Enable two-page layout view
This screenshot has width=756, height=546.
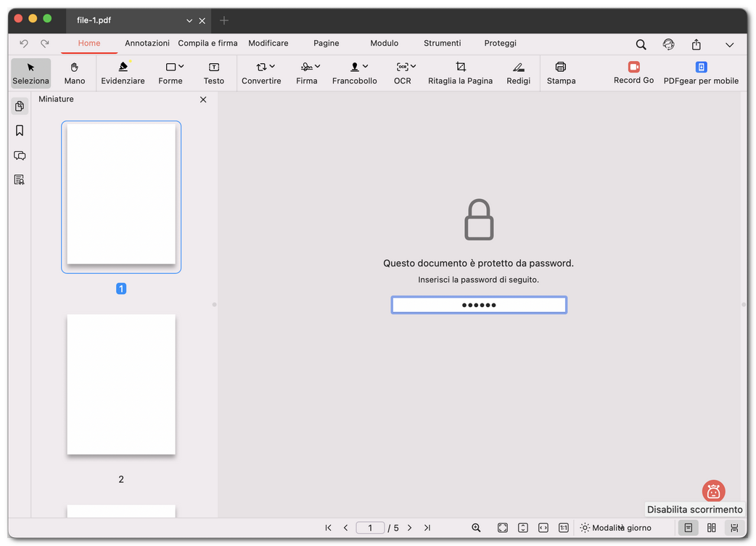(x=712, y=528)
